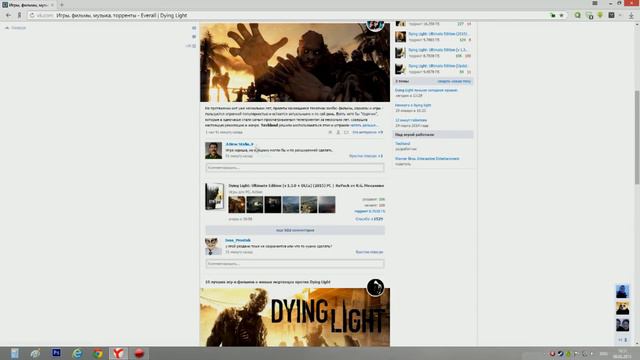The image size is (640, 360).
Task: Reload the page using the refresh icon in the address bar
Action: coord(32,16)
